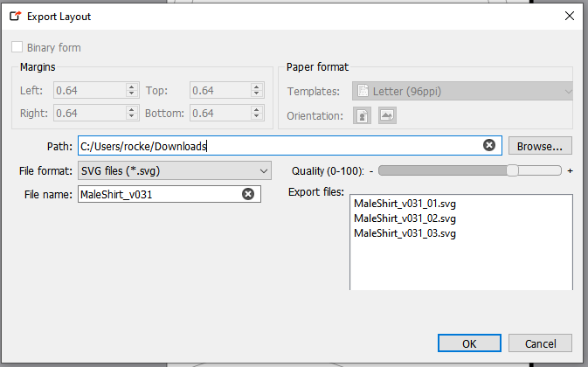Close the Export Layout dialog
The height and width of the screenshot is (367, 588).
tap(570, 16)
